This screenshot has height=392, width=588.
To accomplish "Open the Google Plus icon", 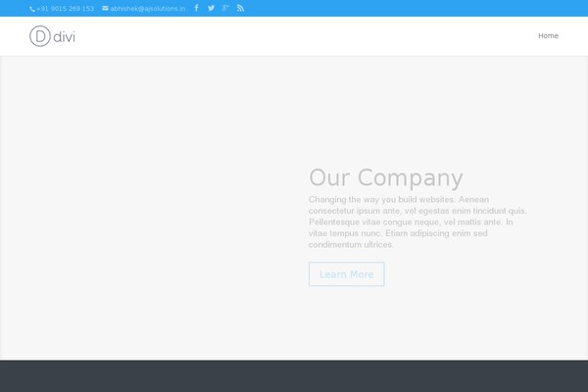I will tap(225, 8).
